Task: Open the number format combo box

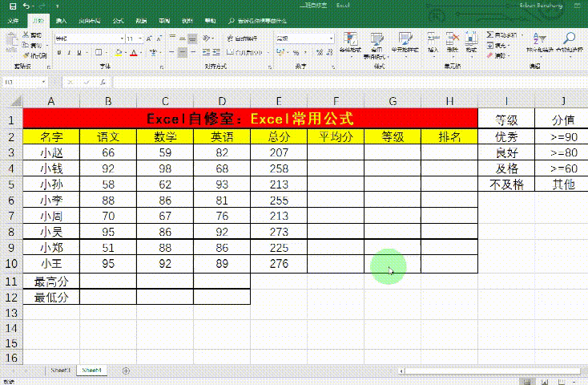Action: pyautogui.click(x=305, y=38)
